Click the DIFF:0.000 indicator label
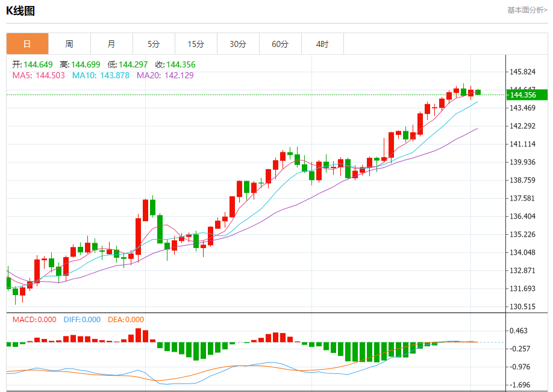Viewport: 553px width, 392px height. coord(82,320)
